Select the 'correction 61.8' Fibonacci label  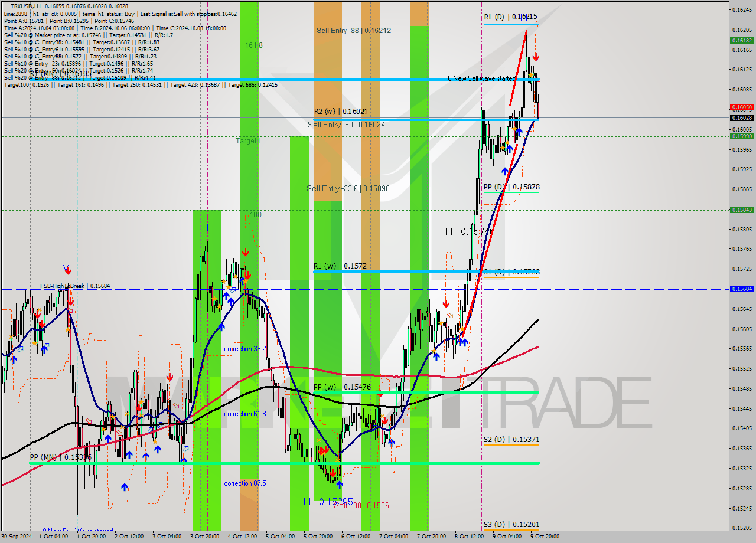(x=245, y=414)
